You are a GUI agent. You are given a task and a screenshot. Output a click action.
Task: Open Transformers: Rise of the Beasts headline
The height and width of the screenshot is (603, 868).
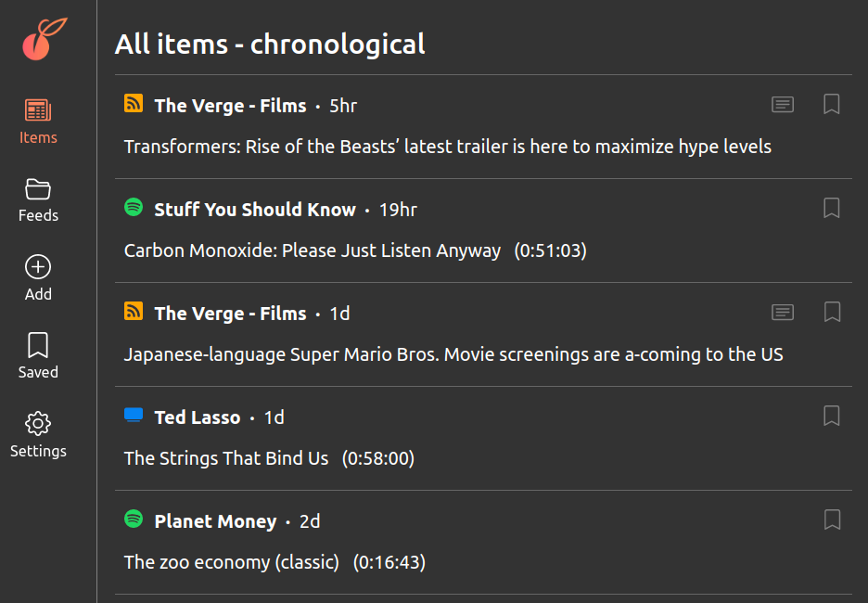(x=447, y=147)
